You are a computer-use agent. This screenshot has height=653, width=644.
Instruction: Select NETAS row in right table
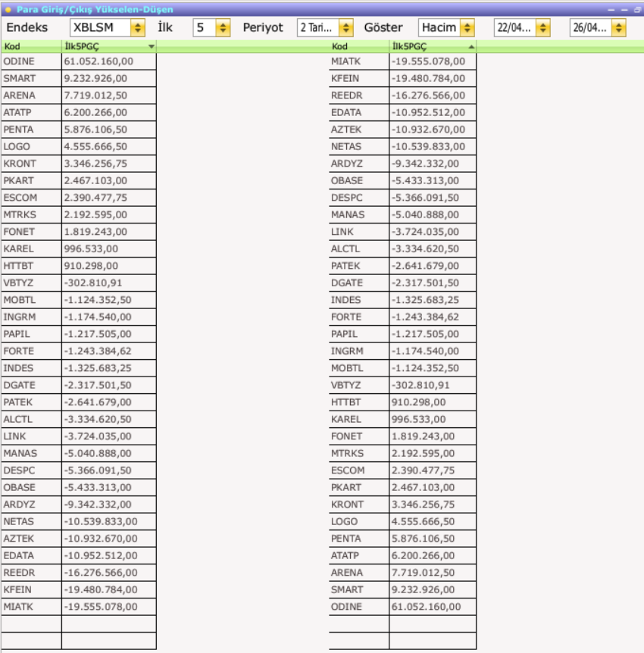pos(402,147)
